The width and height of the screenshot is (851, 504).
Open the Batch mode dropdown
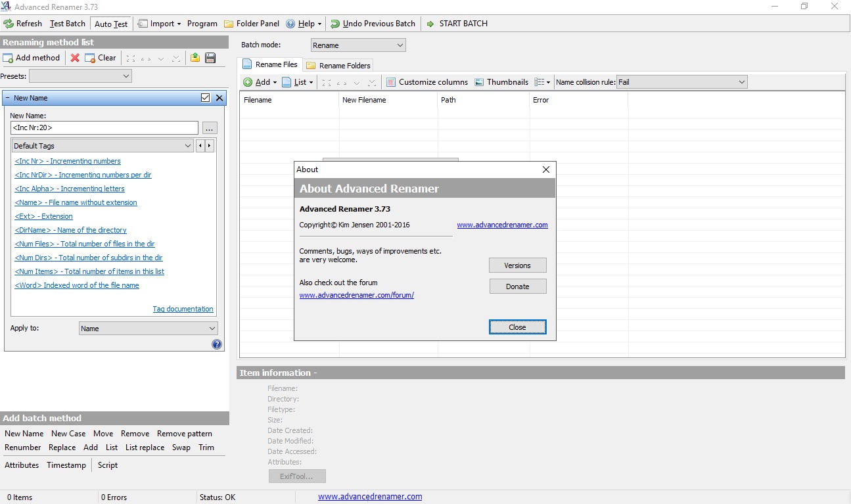point(358,45)
